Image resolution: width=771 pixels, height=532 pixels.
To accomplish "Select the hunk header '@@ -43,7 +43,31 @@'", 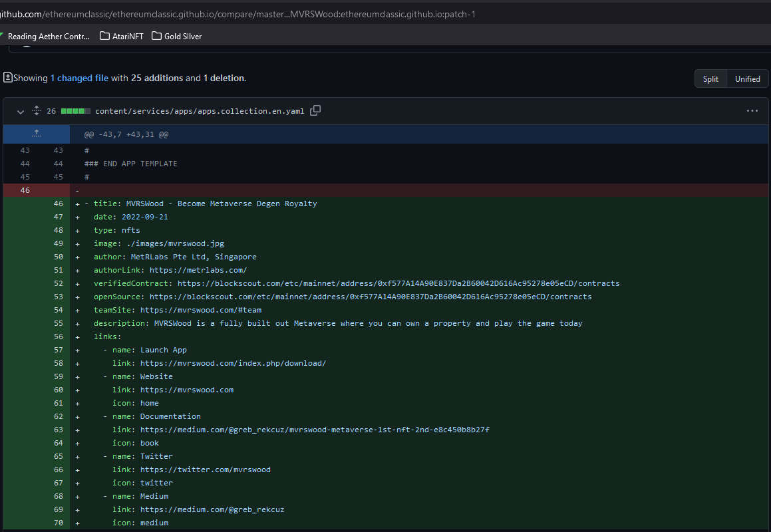I will pos(126,134).
